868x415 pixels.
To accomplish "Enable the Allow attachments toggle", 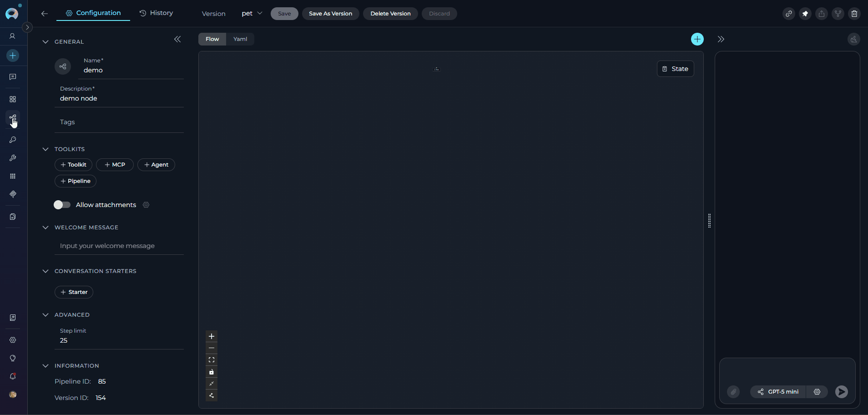I will click(x=62, y=205).
